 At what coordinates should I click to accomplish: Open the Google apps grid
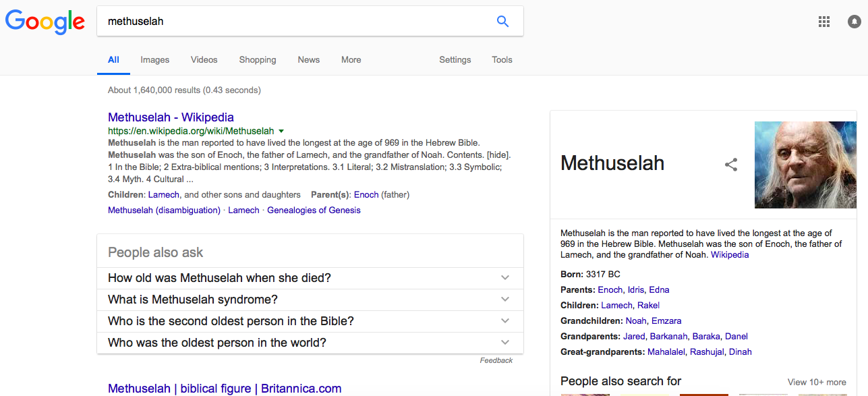pos(823,22)
